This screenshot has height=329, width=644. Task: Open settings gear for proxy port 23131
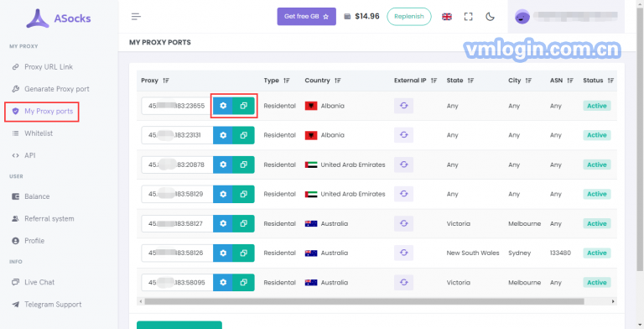pos(223,135)
